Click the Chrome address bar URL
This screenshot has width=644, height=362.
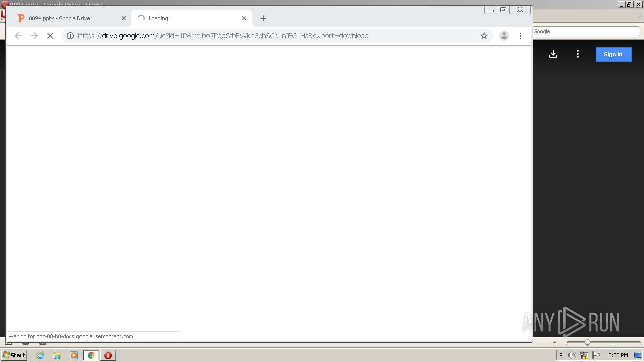pos(223,36)
